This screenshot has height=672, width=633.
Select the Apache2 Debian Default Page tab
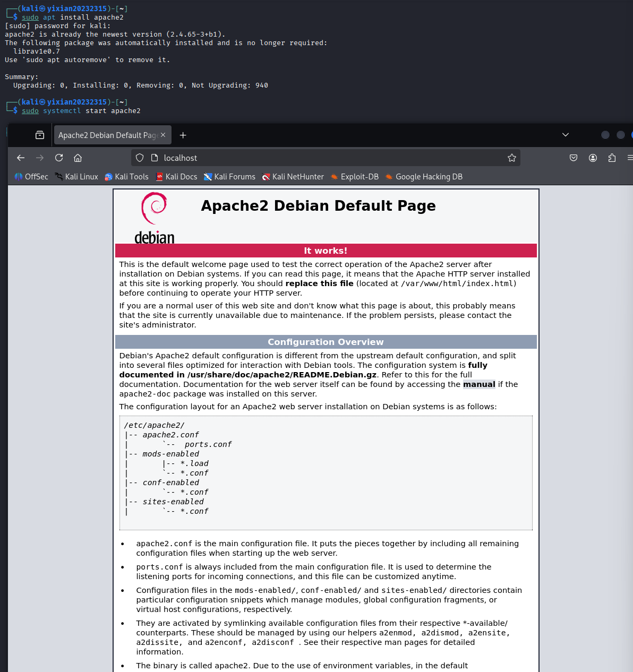click(x=113, y=135)
